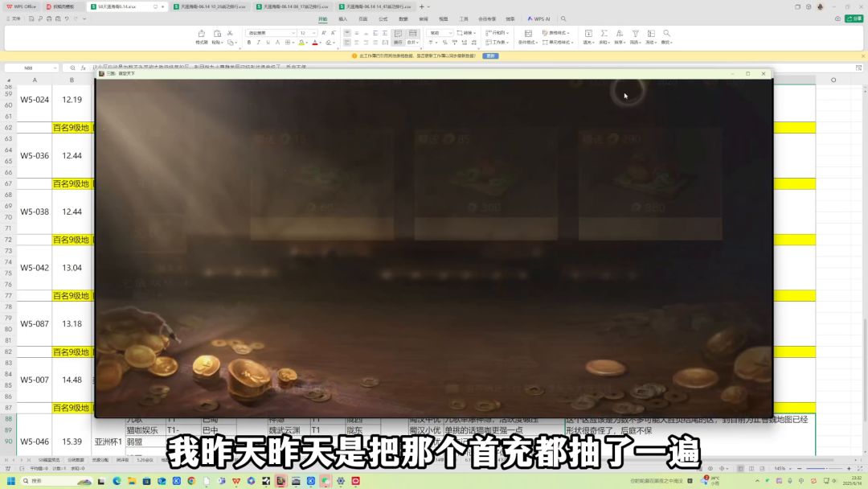Expand the font name combo box

pos(271,33)
